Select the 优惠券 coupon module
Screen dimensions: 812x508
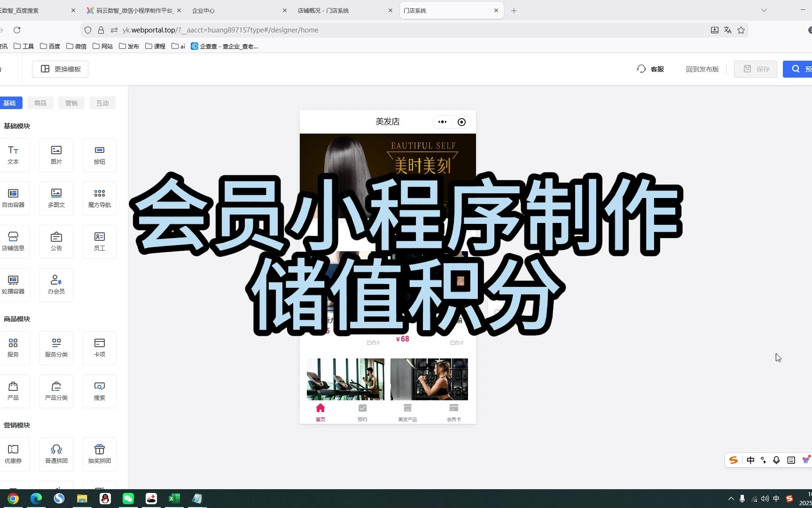(x=13, y=454)
